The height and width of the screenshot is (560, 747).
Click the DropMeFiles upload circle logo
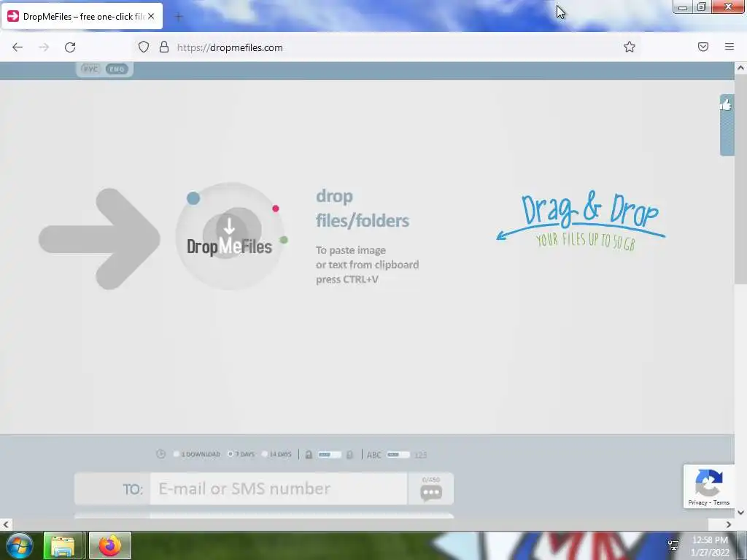point(231,237)
